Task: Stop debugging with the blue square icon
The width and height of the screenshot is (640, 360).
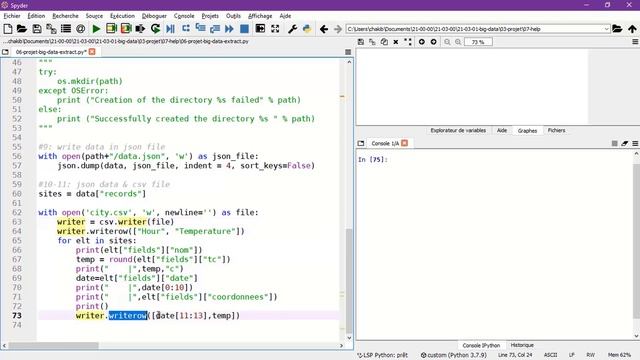Action: pyautogui.click(x=244, y=29)
